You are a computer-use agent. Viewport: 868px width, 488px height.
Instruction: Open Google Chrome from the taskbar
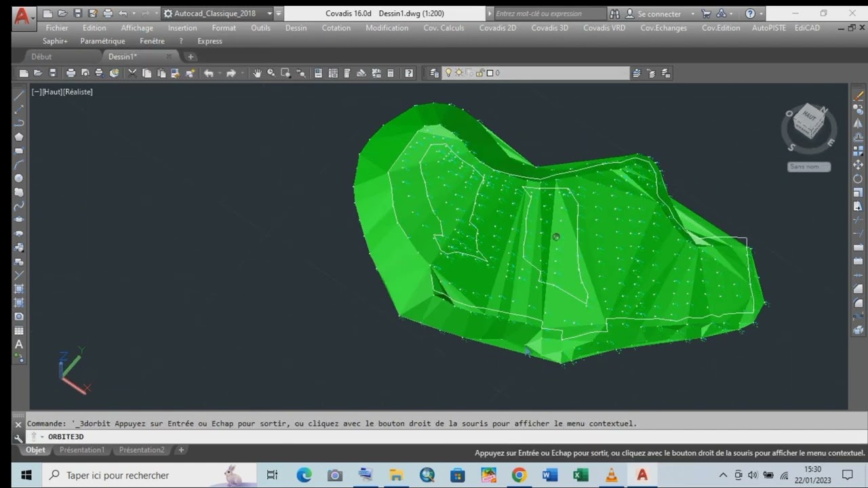coord(519,475)
